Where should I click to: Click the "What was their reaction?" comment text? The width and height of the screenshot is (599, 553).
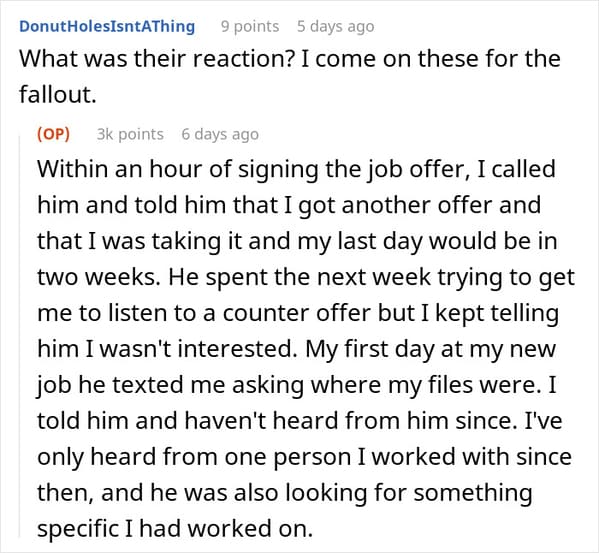coord(158,59)
